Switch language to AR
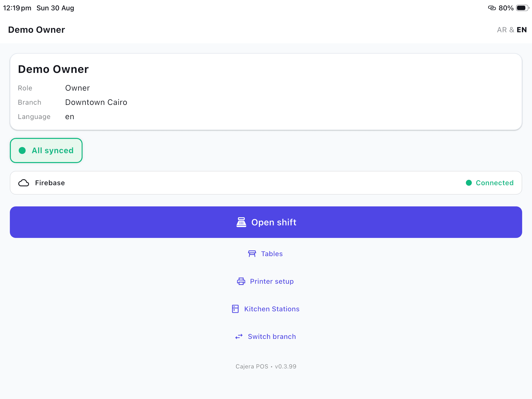Image resolution: width=532 pixels, height=399 pixels. click(502, 30)
